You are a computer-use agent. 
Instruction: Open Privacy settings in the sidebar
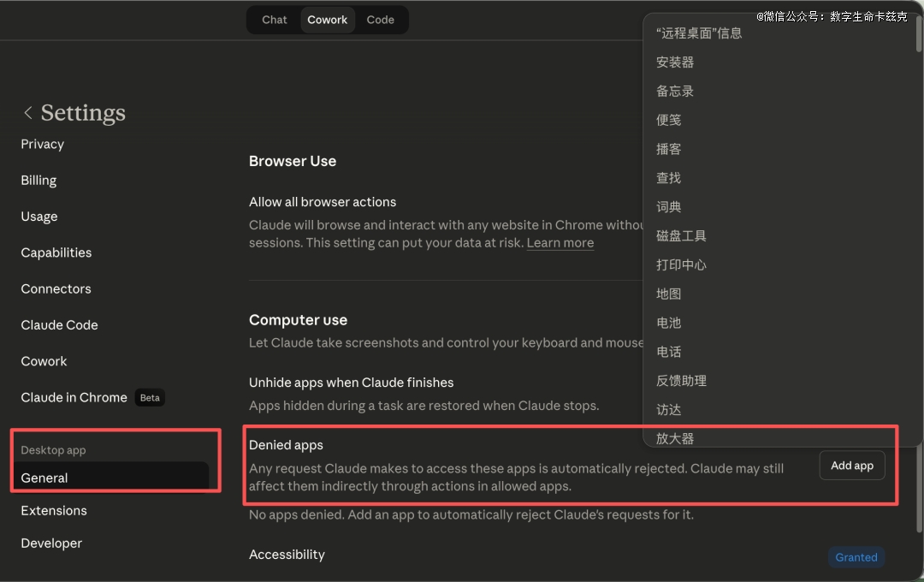coord(43,144)
